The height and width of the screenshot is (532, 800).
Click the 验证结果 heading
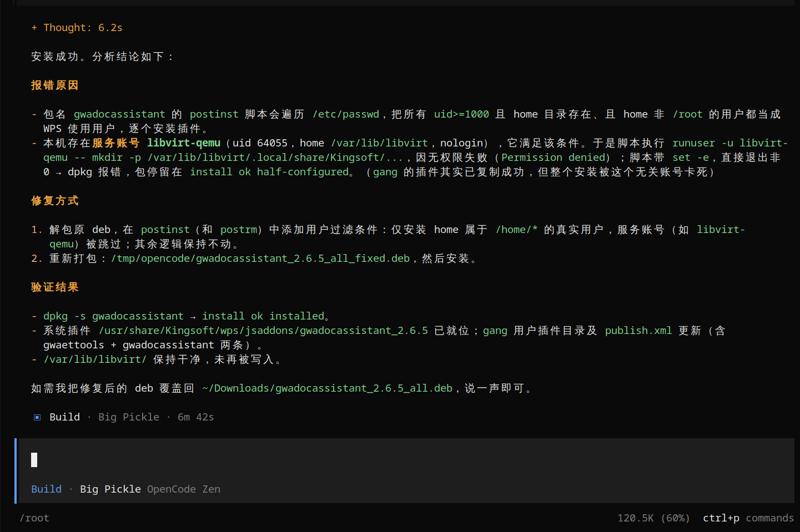tap(55, 287)
